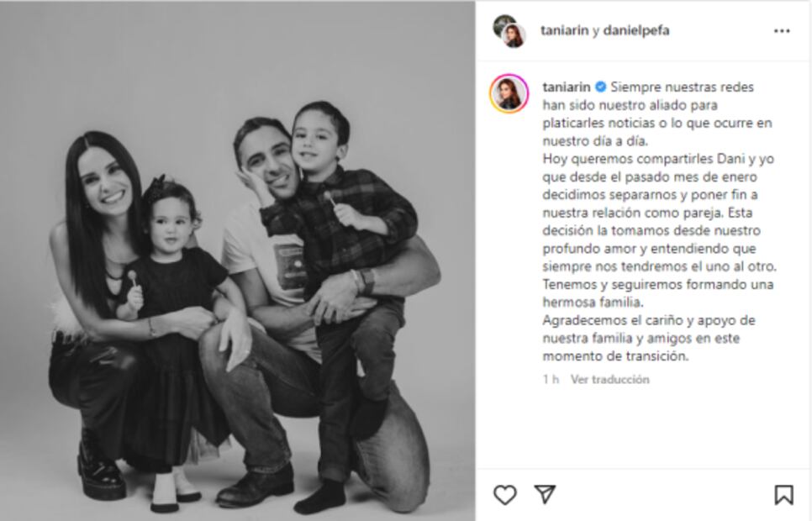Click the caption line starting with Agradecemos el cariño

click(x=649, y=320)
